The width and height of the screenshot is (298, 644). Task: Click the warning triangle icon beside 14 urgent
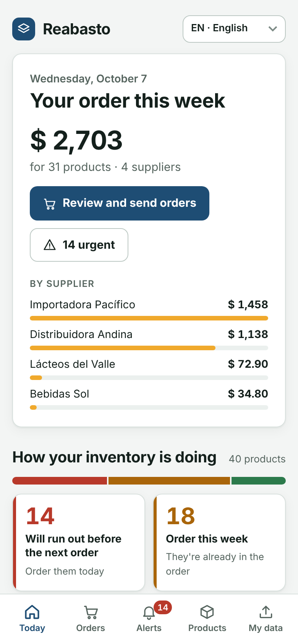(50, 245)
